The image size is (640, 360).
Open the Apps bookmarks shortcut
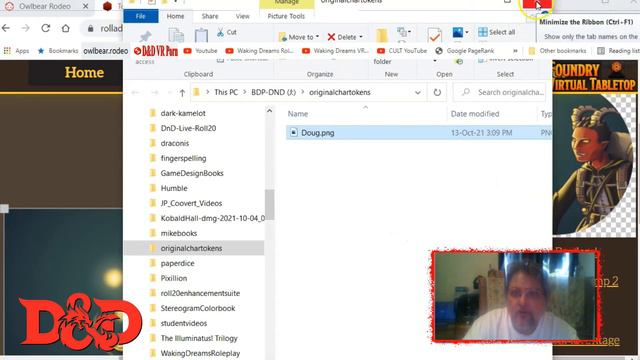click(x=17, y=51)
